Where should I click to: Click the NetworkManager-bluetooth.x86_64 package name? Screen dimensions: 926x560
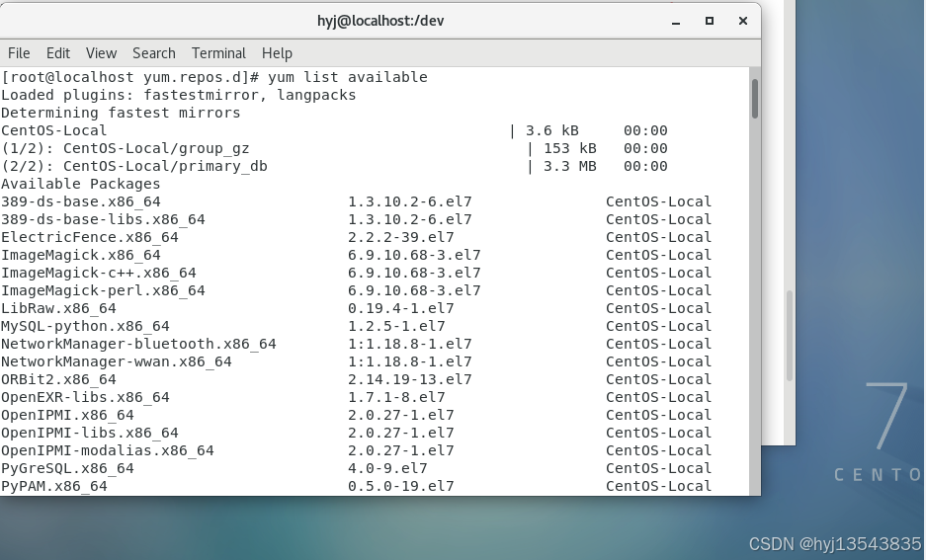(138, 344)
